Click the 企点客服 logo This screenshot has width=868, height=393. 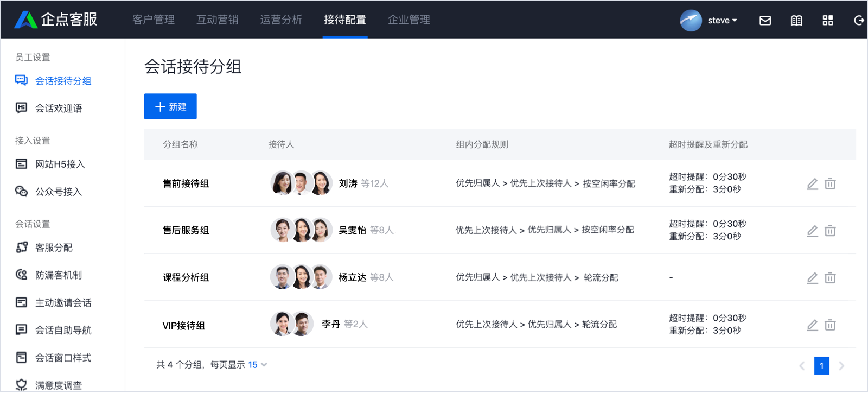tap(55, 20)
